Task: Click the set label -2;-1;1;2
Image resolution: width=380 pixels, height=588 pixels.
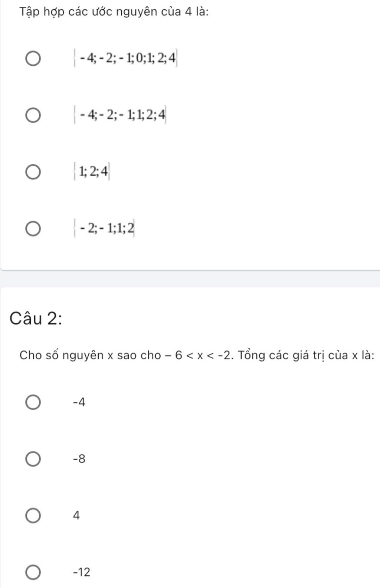Action: tap(105, 228)
